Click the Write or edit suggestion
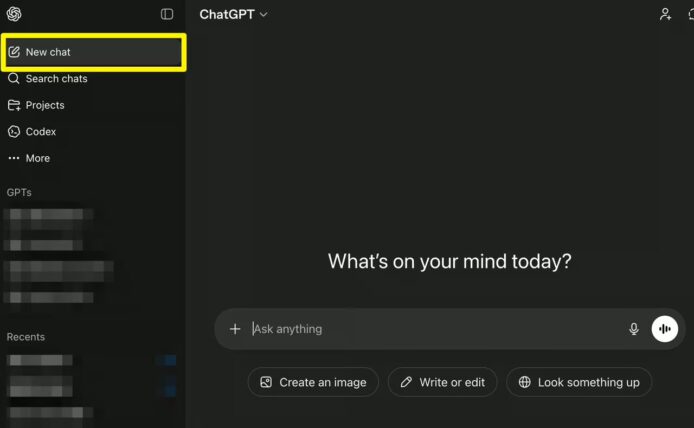This screenshot has height=428, width=694. click(x=442, y=382)
